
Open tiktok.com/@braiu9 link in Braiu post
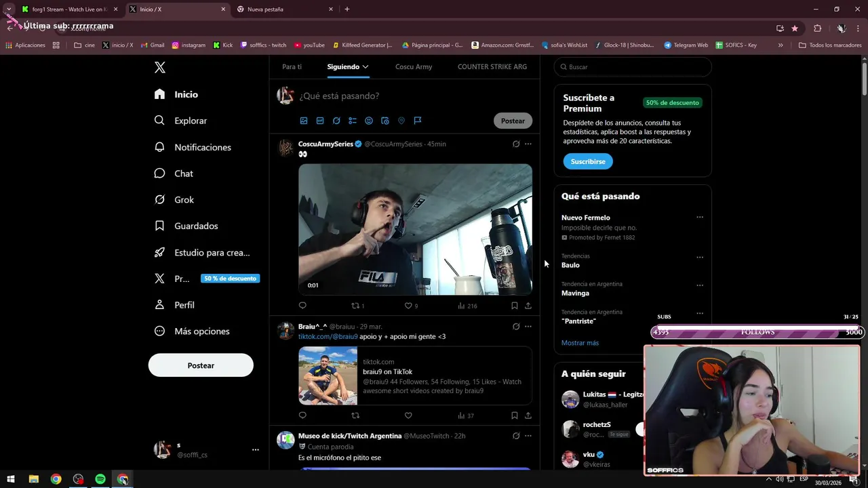point(328,336)
